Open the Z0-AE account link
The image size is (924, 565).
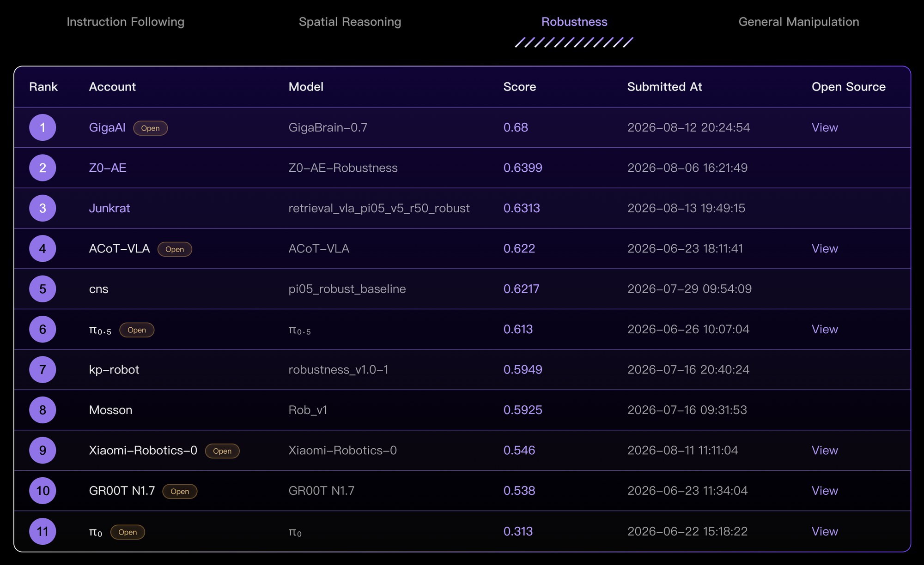[108, 168]
